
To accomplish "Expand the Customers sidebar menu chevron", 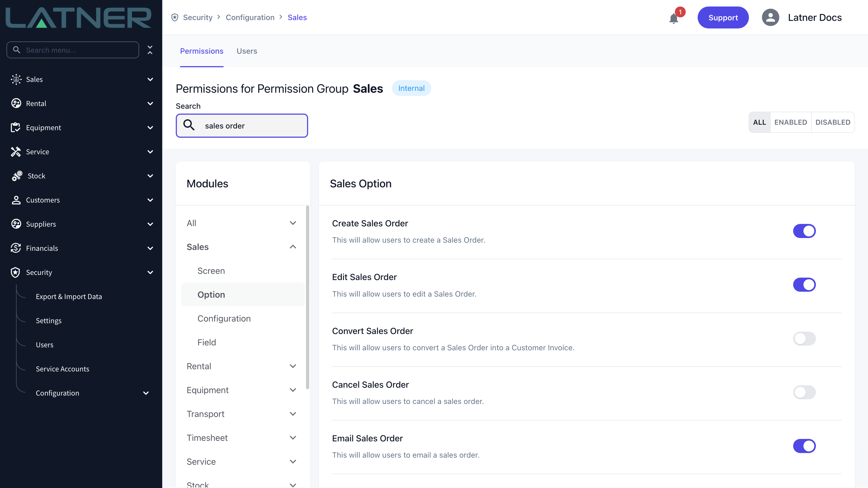I will [150, 200].
